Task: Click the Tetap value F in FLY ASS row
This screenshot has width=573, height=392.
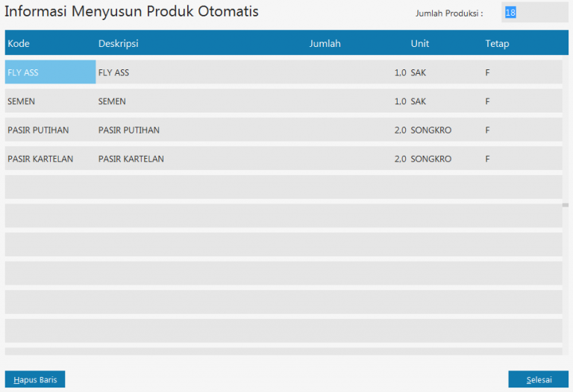Action: tap(487, 72)
